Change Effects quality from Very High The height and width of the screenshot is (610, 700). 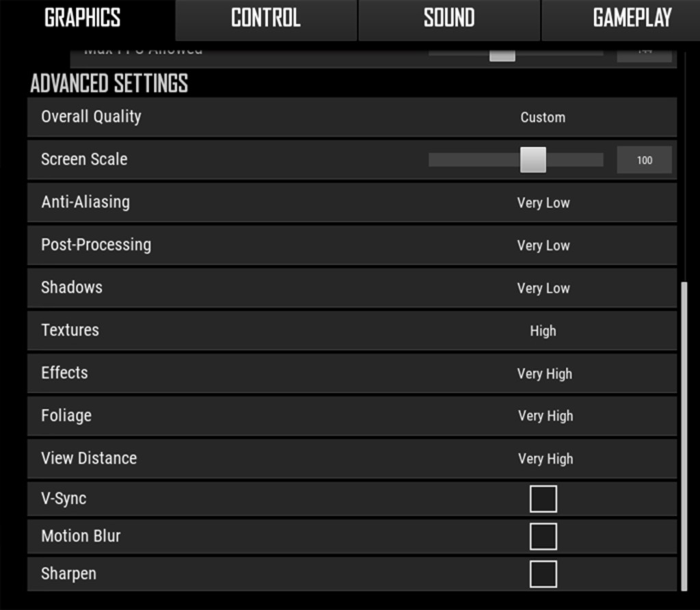[545, 374]
